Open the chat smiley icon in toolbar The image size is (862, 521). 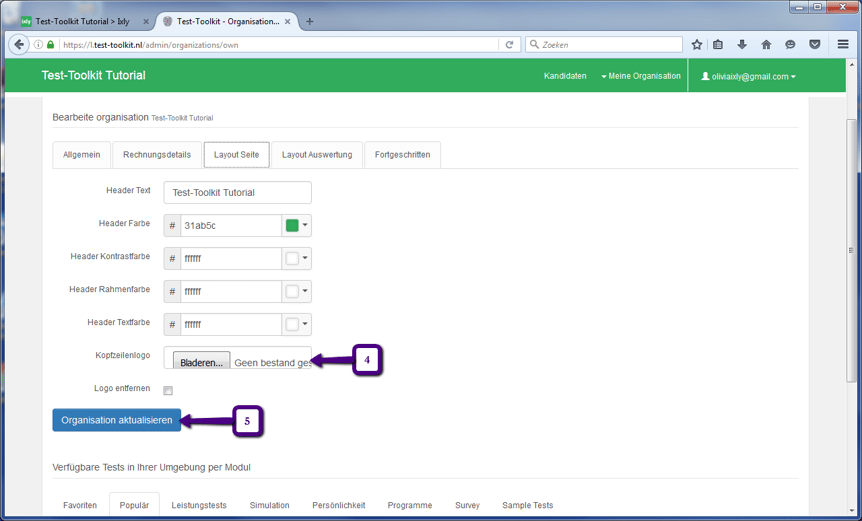[x=790, y=45]
